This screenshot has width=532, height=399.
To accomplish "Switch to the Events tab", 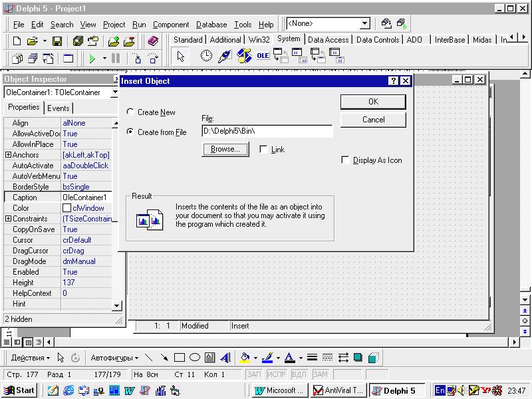I will 58,108.
